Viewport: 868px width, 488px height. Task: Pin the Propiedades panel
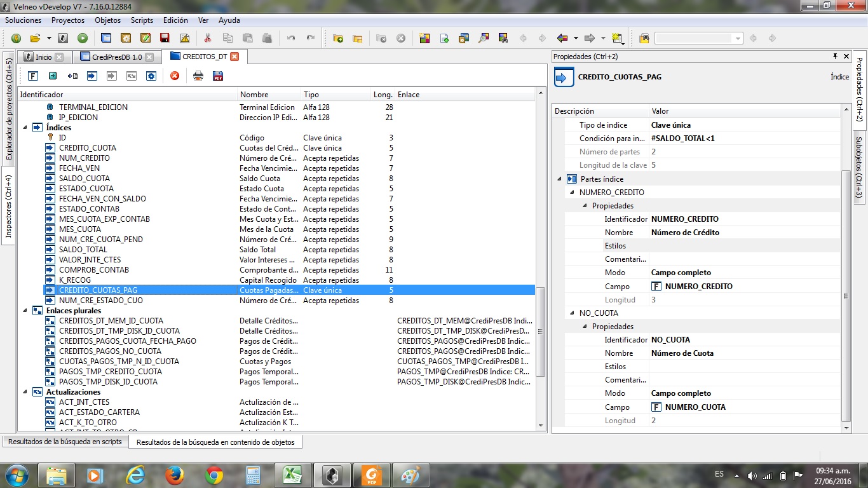[x=835, y=57]
